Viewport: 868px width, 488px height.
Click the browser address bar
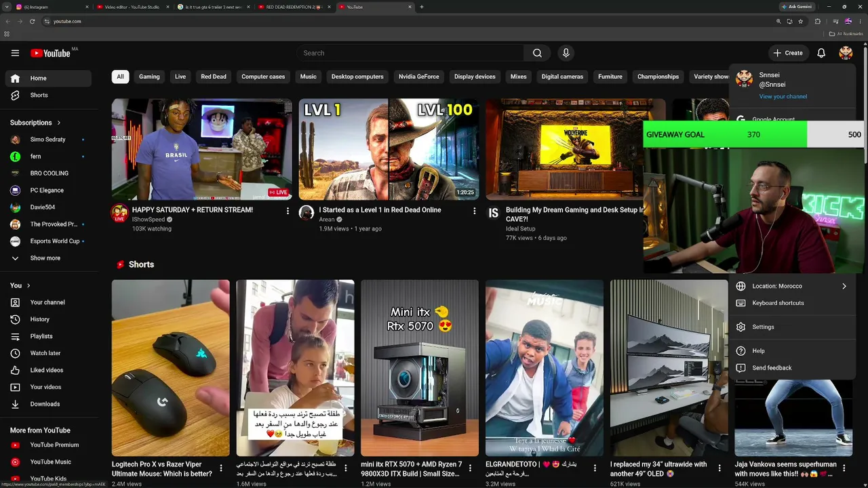click(407, 21)
